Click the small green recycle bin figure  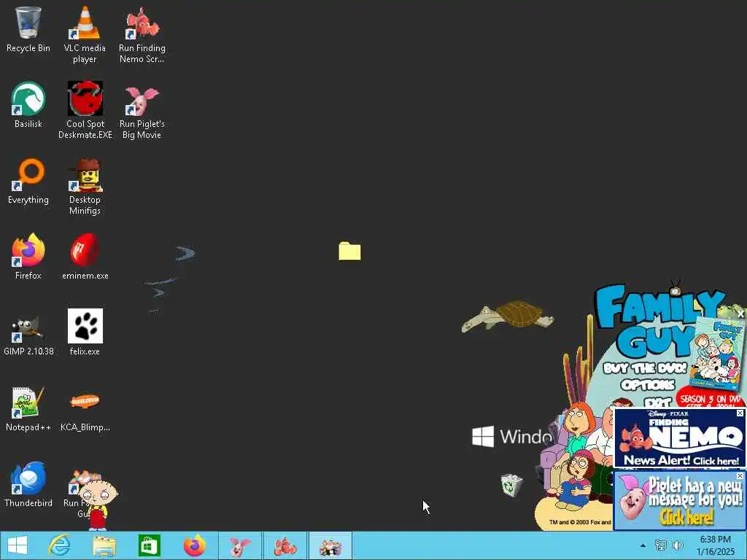click(x=511, y=485)
